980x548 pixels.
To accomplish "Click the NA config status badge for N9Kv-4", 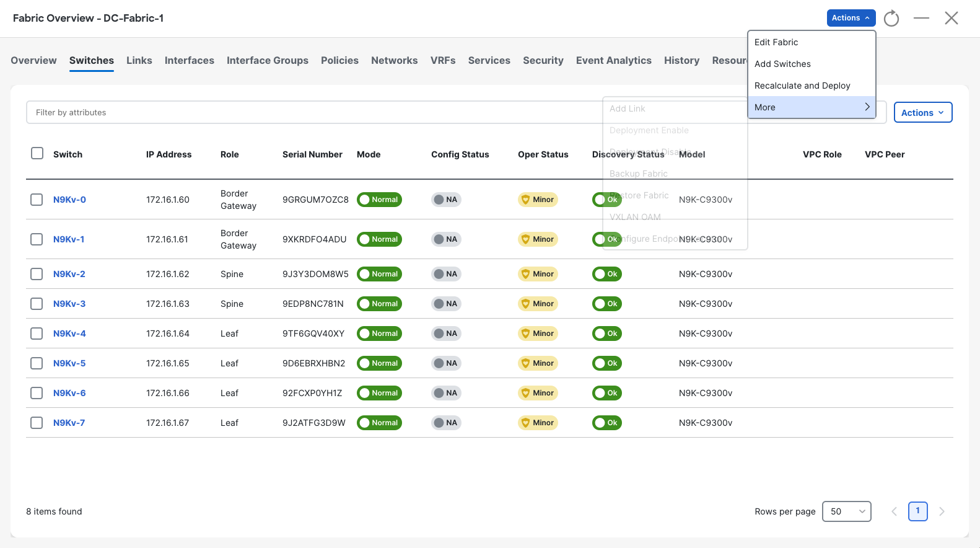I will pyautogui.click(x=446, y=334).
